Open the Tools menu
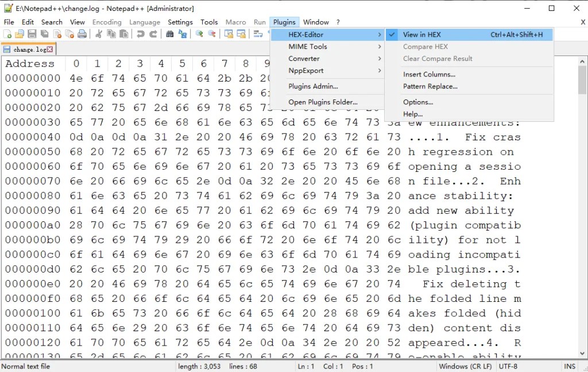Viewport: 588px width, 372px height. click(209, 22)
